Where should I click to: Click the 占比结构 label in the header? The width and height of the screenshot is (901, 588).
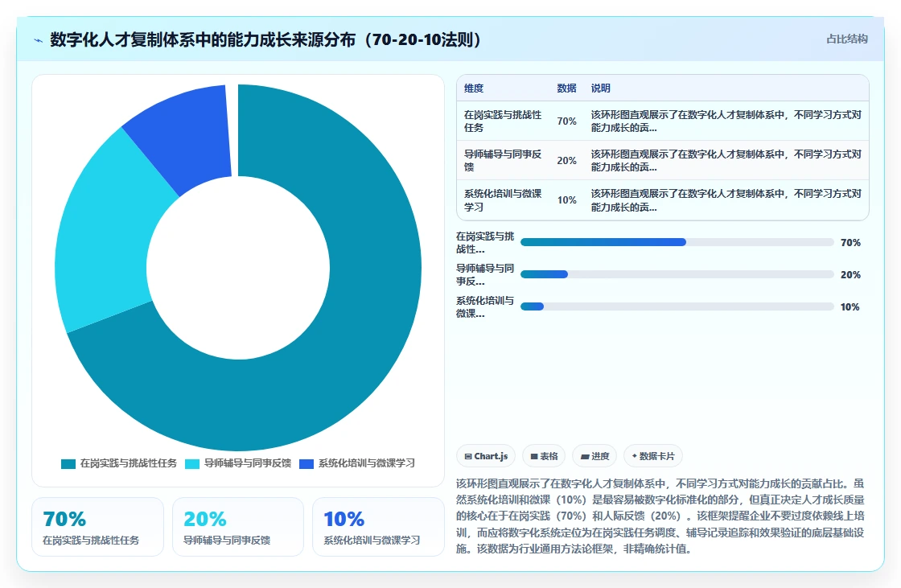coord(847,39)
